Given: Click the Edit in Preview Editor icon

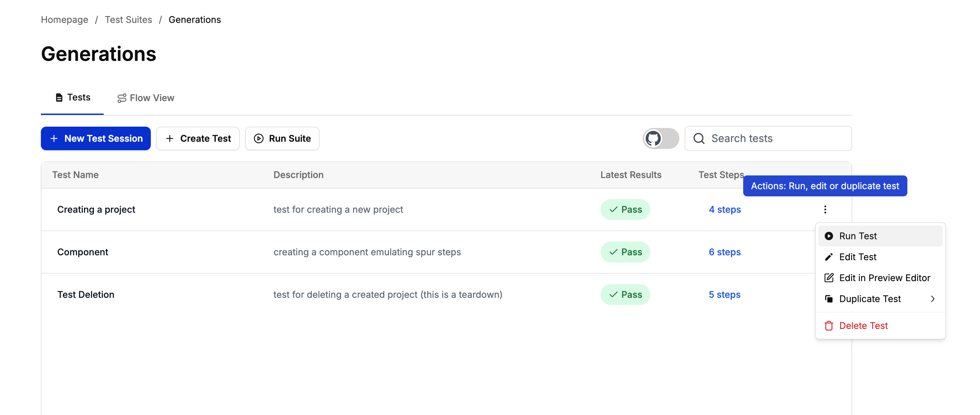Looking at the screenshot, I should point(828,278).
